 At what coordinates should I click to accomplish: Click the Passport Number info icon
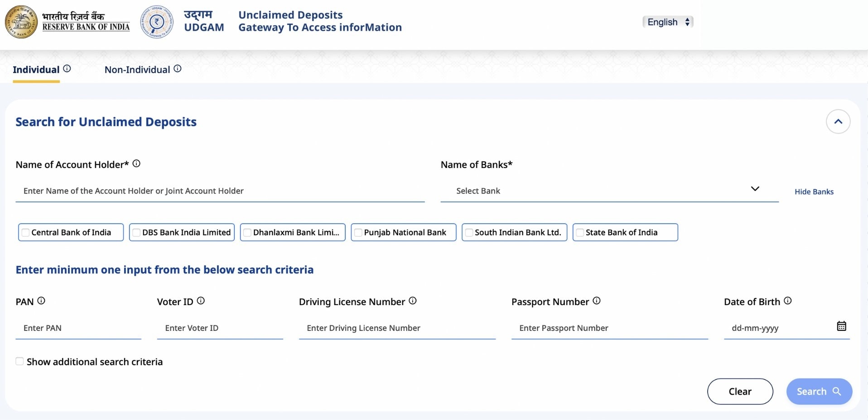(597, 301)
